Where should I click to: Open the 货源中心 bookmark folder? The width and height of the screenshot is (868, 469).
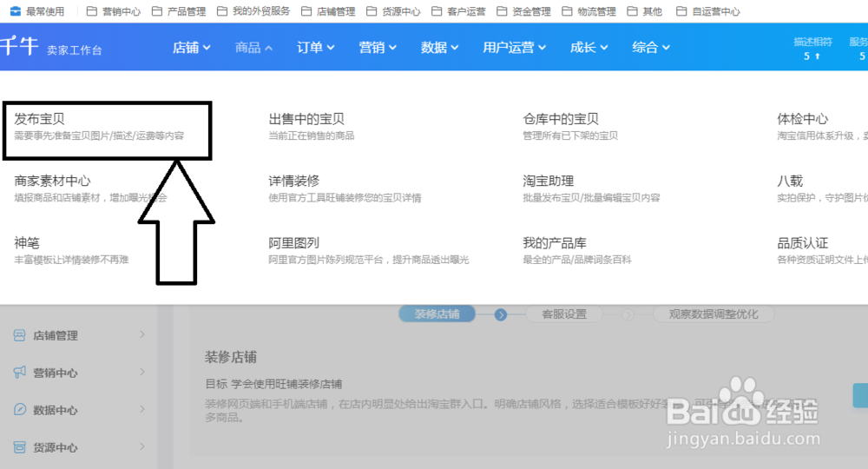click(393, 11)
